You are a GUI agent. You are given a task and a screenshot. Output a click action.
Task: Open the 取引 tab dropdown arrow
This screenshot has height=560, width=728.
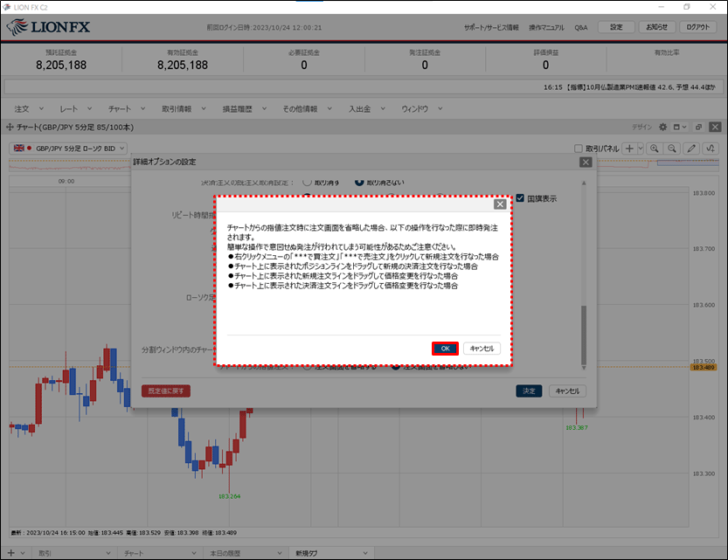pyautogui.click(x=108, y=553)
